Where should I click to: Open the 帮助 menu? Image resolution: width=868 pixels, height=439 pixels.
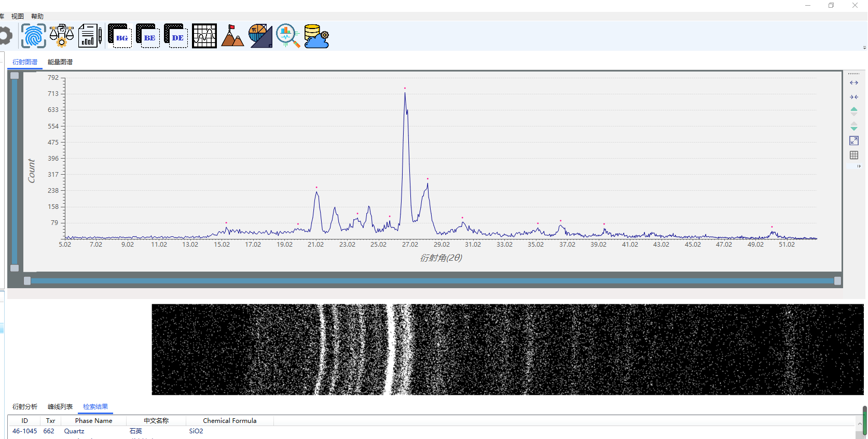click(x=37, y=17)
